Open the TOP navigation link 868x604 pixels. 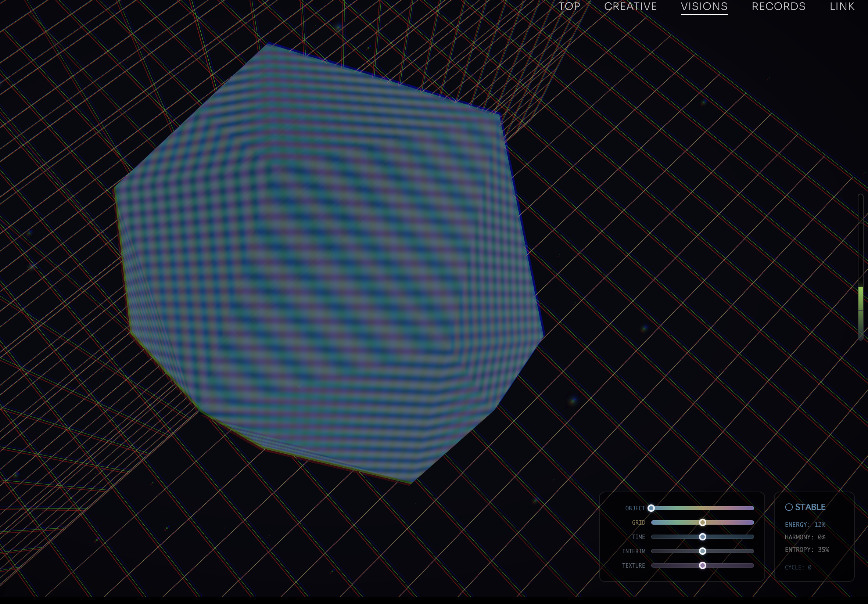[569, 6]
